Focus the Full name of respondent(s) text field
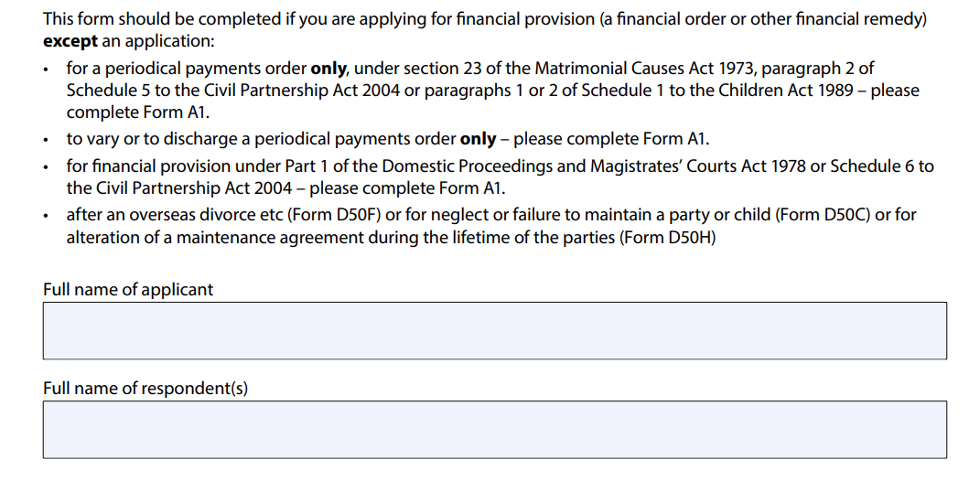Viewport: 980px width, 481px height. pos(494,430)
